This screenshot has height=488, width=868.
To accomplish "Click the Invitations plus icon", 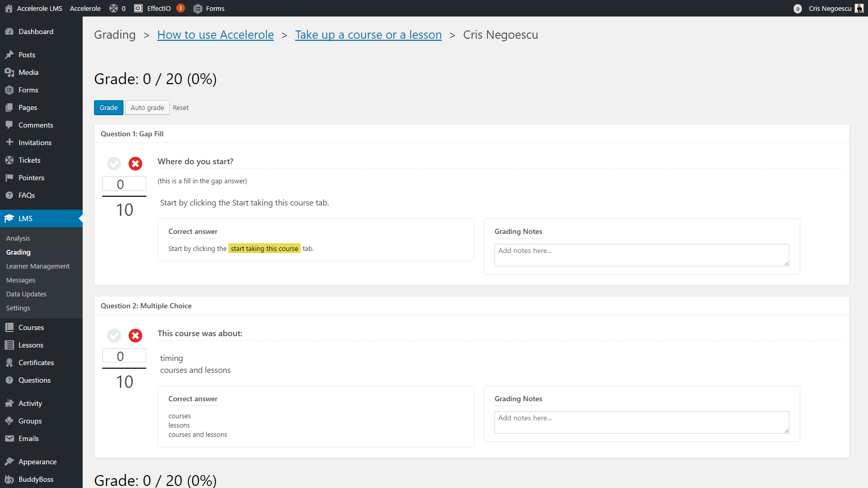I will 9,143.
